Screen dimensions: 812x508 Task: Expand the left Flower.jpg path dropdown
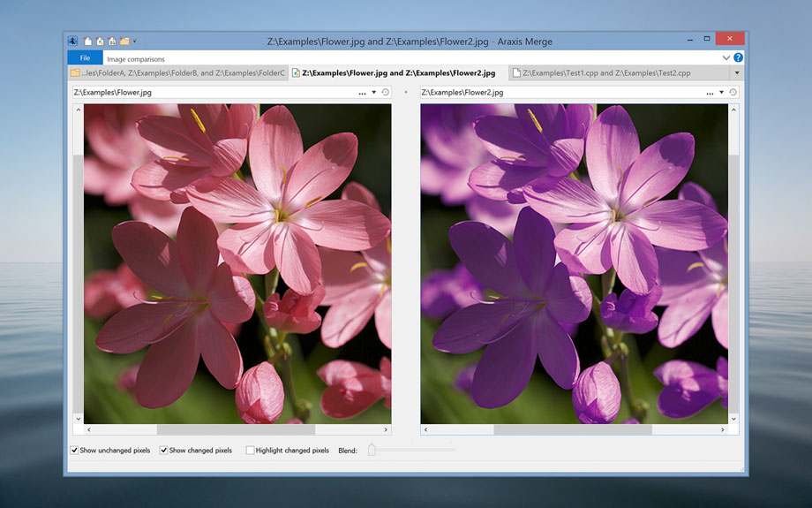(x=374, y=92)
